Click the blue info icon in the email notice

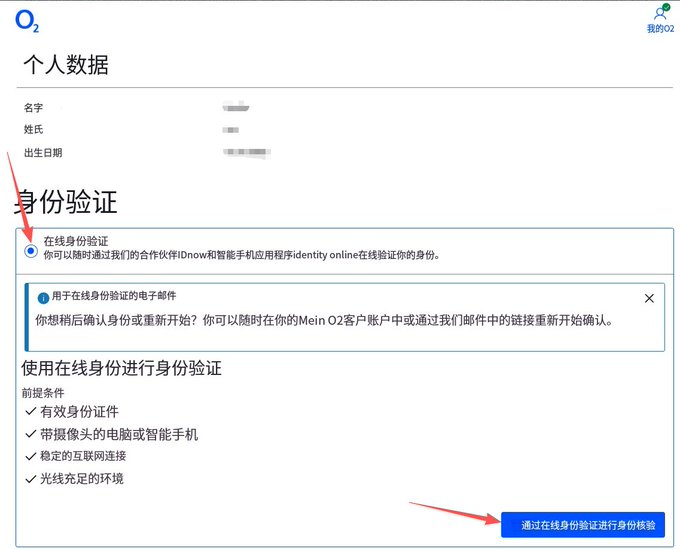pyautogui.click(x=43, y=298)
